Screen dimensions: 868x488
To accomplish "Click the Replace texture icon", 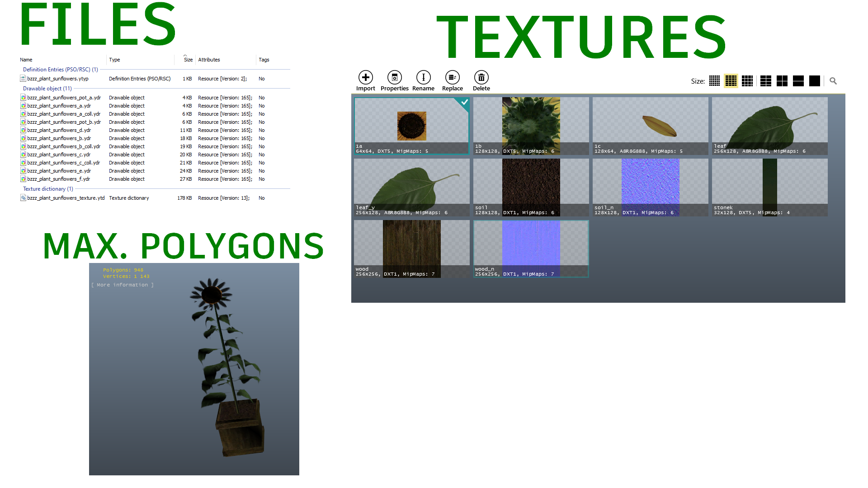I will coord(452,78).
